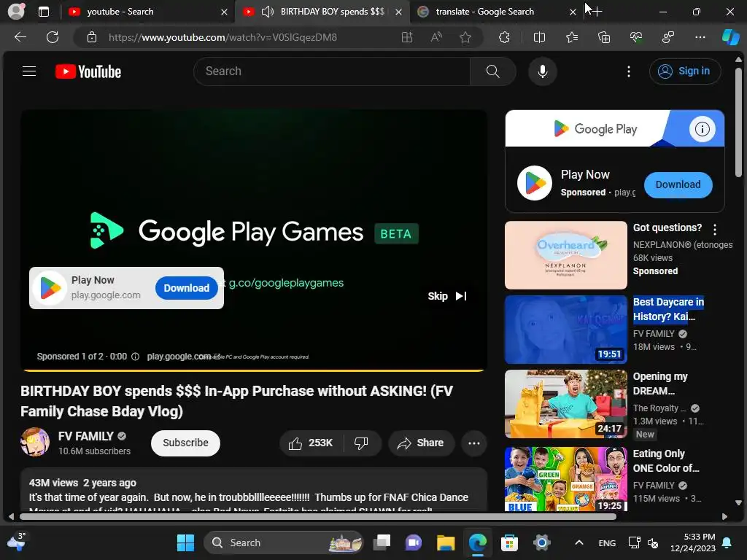Open the Copilot sidebar icon
The width and height of the screenshot is (747, 560).
pos(730,37)
